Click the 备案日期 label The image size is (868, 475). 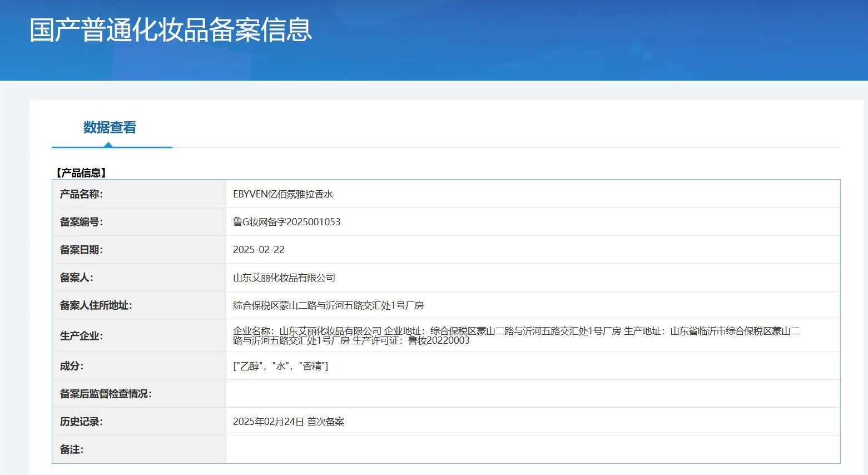81,250
